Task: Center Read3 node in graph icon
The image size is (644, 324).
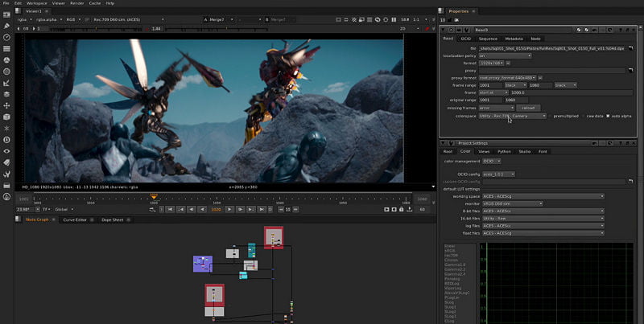Action: (x=451, y=30)
